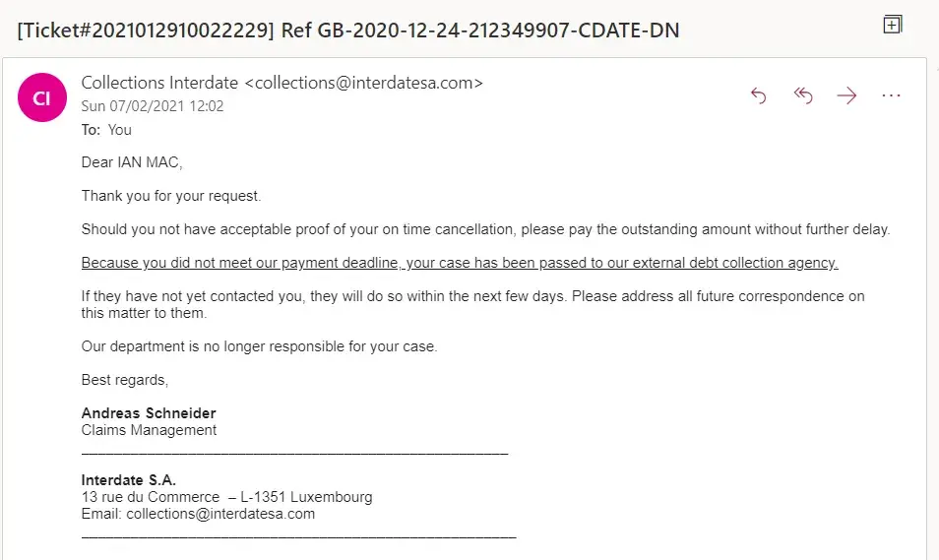Click the Reply arrow icon

click(x=758, y=95)
